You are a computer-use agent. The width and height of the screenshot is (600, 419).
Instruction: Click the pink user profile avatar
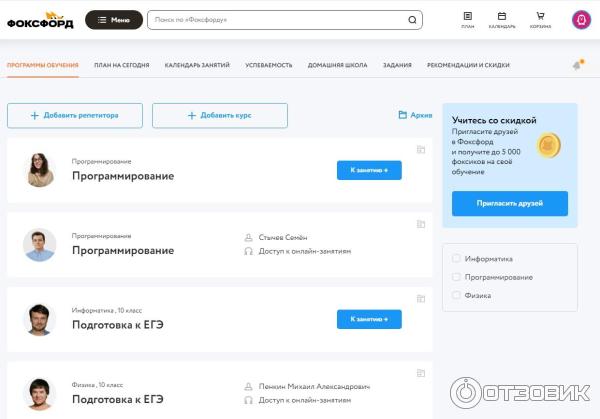pos(581,20)
